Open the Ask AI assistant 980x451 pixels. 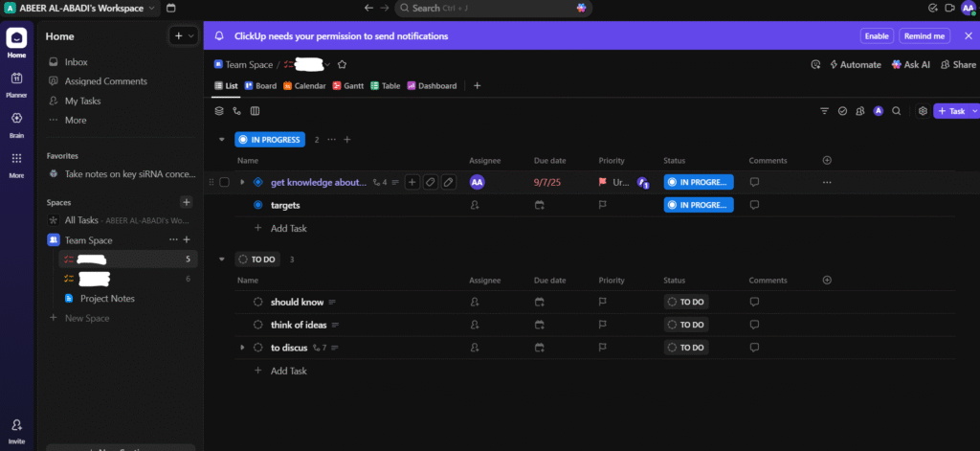pos(910,64)
